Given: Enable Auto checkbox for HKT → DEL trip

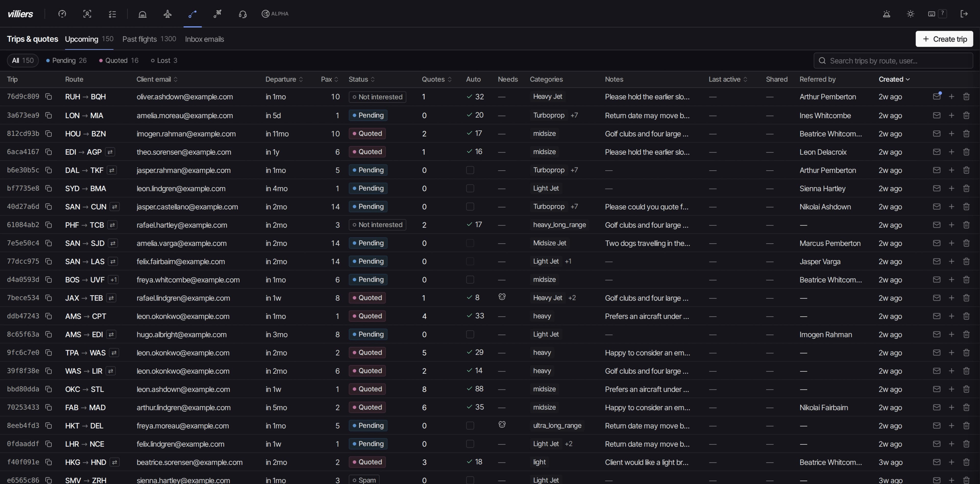Looking at the screenshot, I should point(470,425).
